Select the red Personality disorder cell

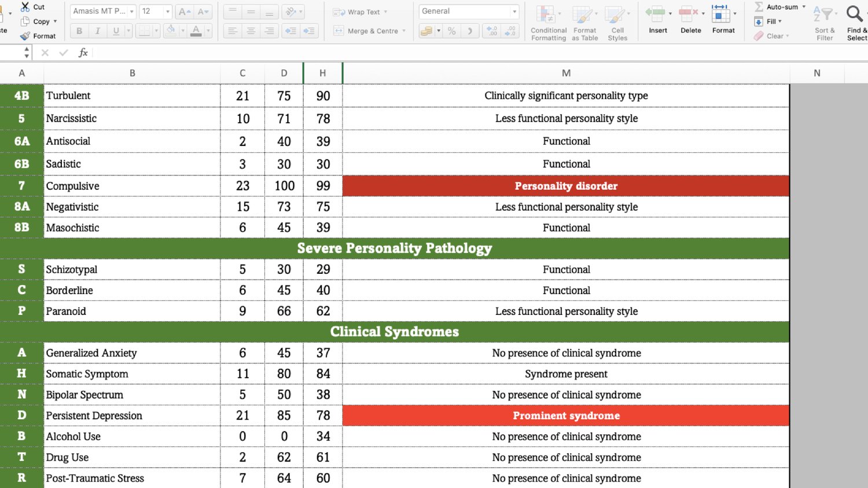pyautogui.click(x=566, y=186)
